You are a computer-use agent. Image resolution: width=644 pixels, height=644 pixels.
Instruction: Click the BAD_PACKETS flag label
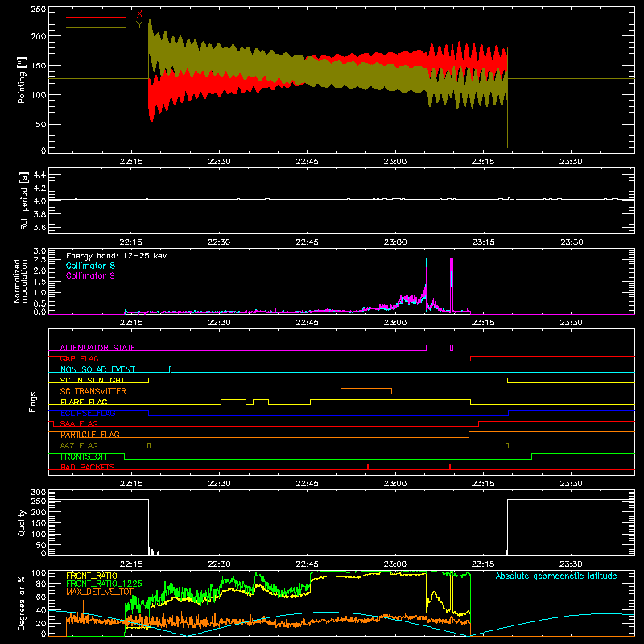pyautogui.click(x=88, y=467)
